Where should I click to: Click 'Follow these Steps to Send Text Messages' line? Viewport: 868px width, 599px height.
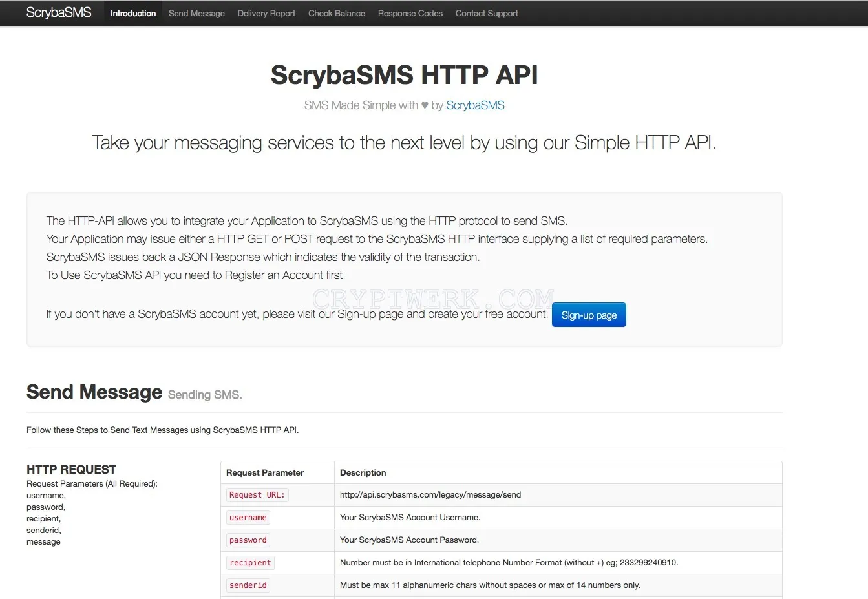(x=162, y=430)
